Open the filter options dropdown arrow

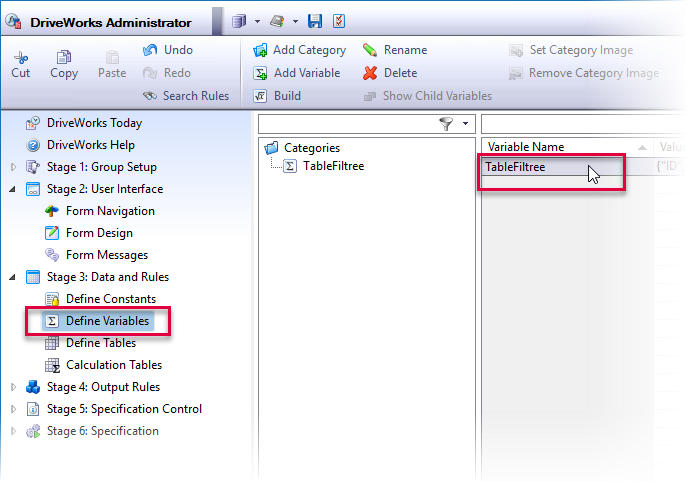pos(465,124)
